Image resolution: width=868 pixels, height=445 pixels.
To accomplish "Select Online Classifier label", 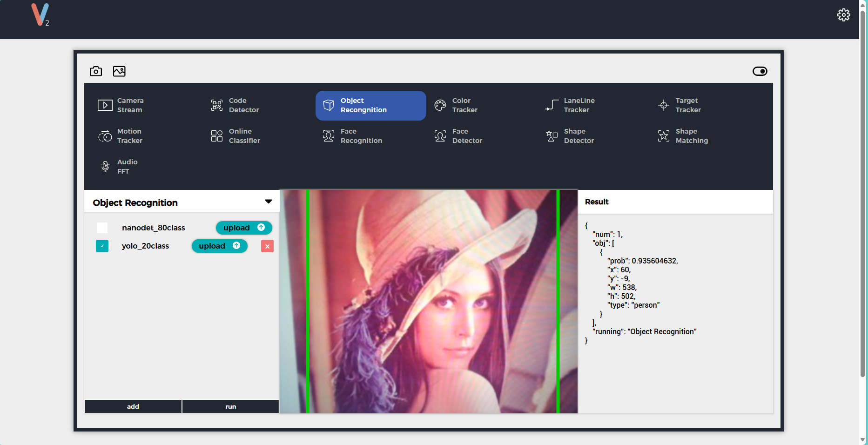I will [244, 136].
